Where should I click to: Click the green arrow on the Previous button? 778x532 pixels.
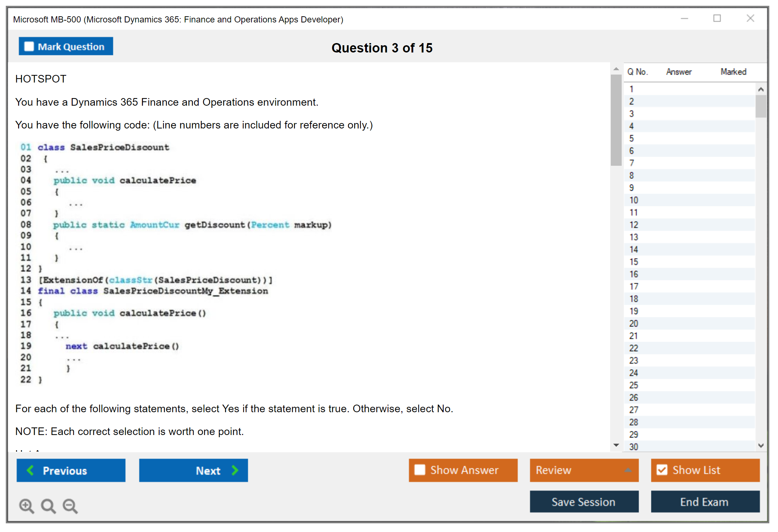tap(30, 470)
